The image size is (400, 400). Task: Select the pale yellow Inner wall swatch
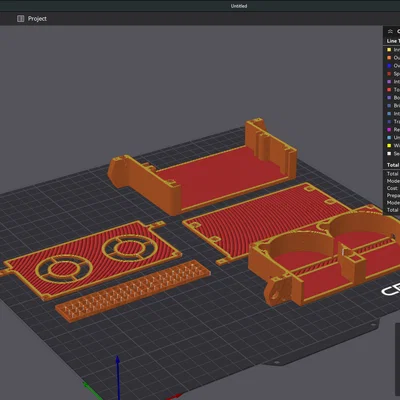tap(389, 50)
